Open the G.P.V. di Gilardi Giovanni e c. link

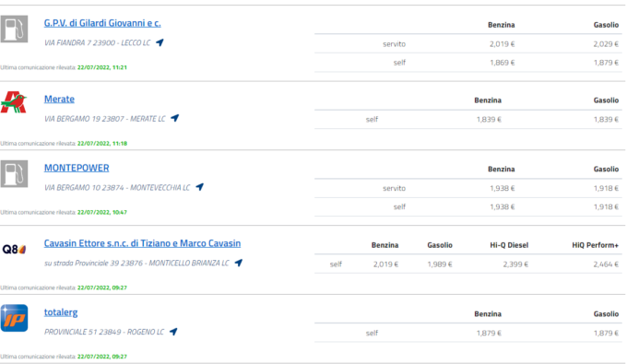point(102,23)
